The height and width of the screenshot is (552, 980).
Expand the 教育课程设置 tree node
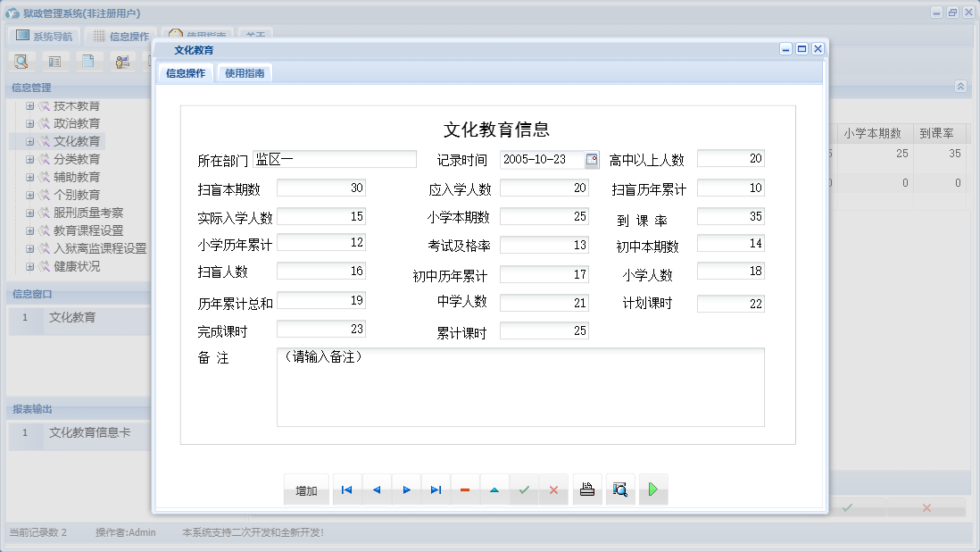(x=29, y=230)
